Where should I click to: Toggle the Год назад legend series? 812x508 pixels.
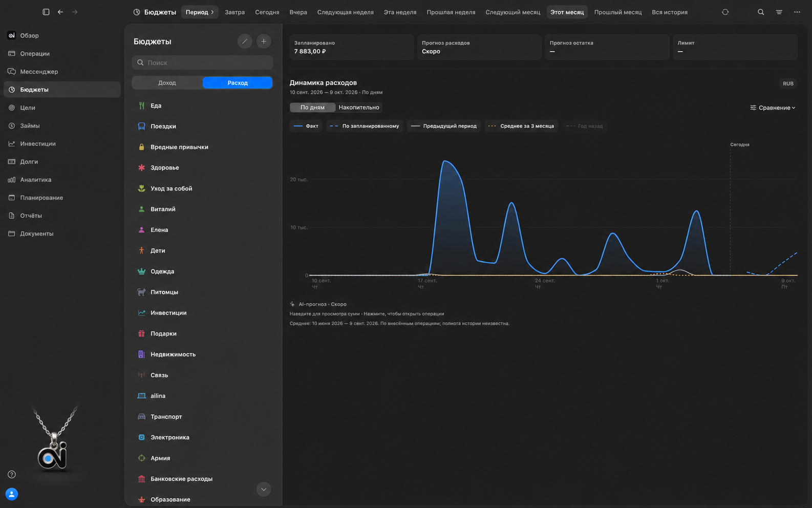tap(584, 126)
